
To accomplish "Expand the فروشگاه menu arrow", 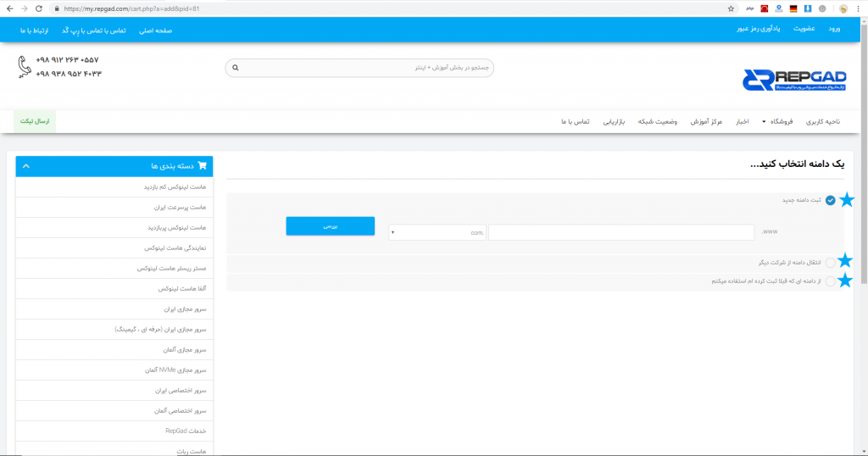I will 764,122.
